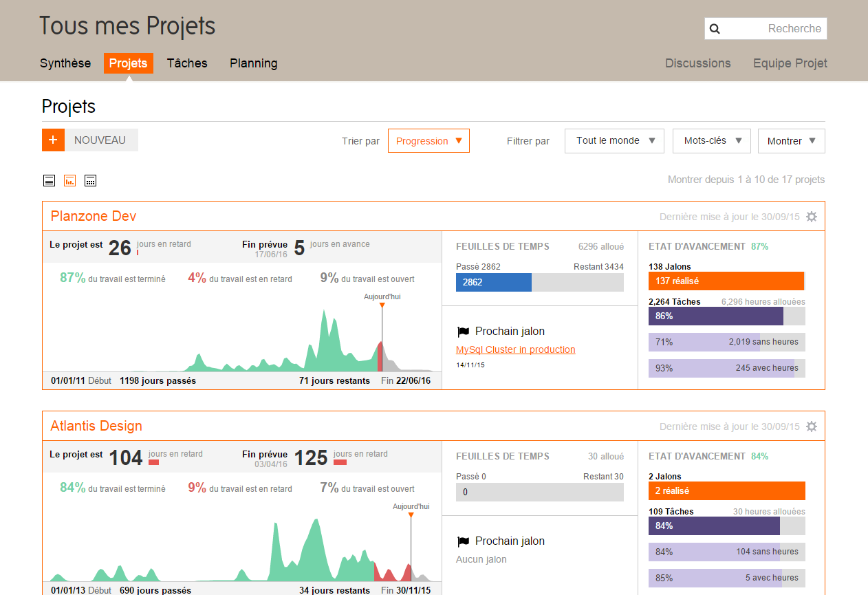Image resolution: width=868 pixels, height=595 pixels.
Task: Switch to the list view icon
Action: click(x=49, y=180)
